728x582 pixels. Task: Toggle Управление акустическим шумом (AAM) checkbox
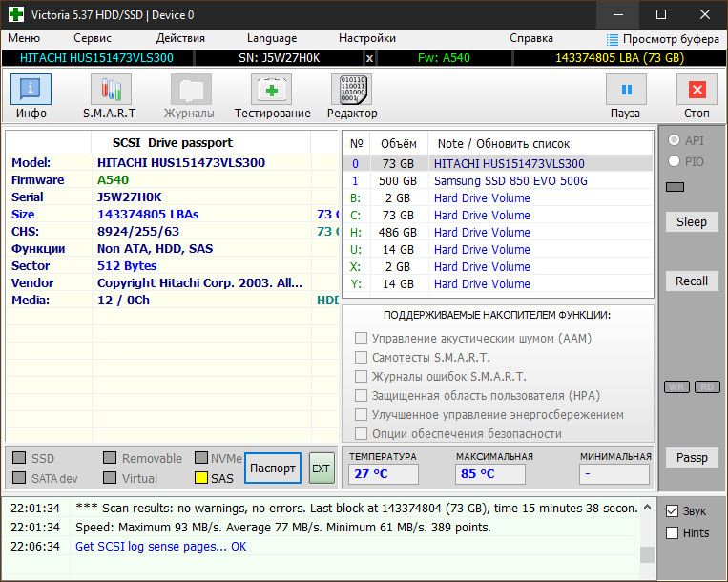(361, 338)
